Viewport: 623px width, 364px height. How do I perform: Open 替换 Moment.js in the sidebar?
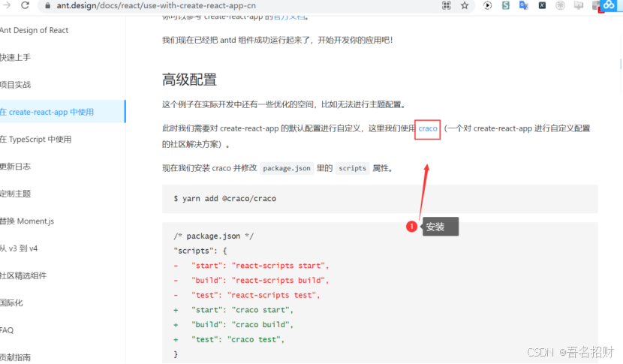pos(27,221)
